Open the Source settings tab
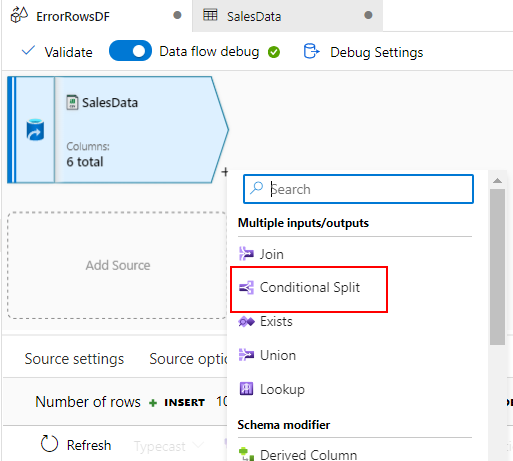 click(x=74, y=359)
